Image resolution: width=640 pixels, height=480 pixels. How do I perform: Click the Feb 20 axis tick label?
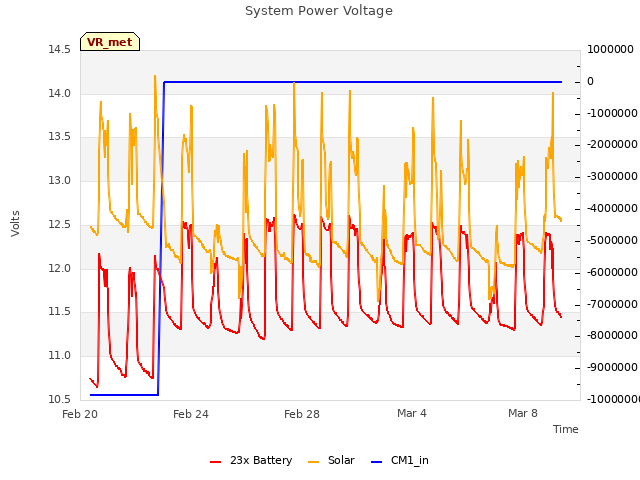pyautogui.click(x=80, y=414)
